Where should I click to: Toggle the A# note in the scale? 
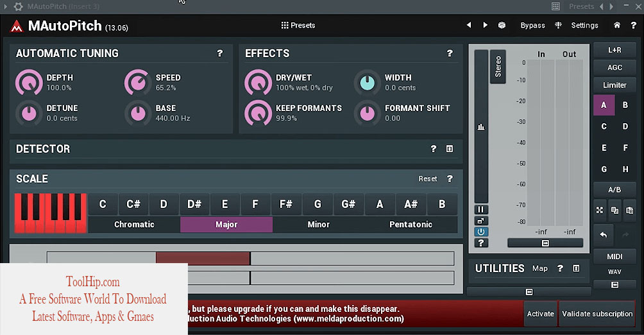click(x=411, y=204)
